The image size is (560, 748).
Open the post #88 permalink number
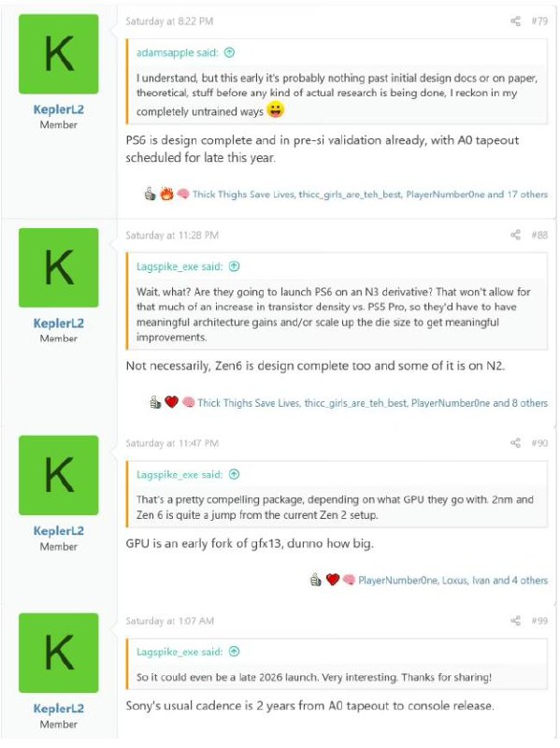539,235
